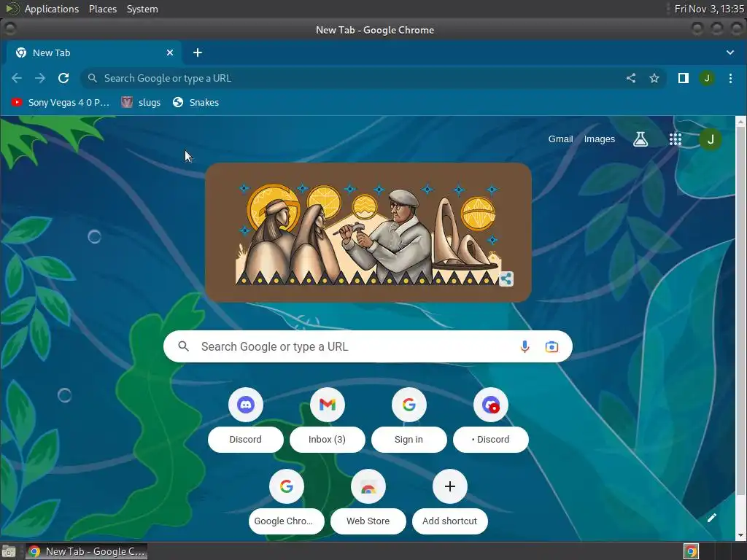Open the Google account J avatar on page
Image resolution: width=747 pixels, height=560 pixels.
[x=711, y=139]
